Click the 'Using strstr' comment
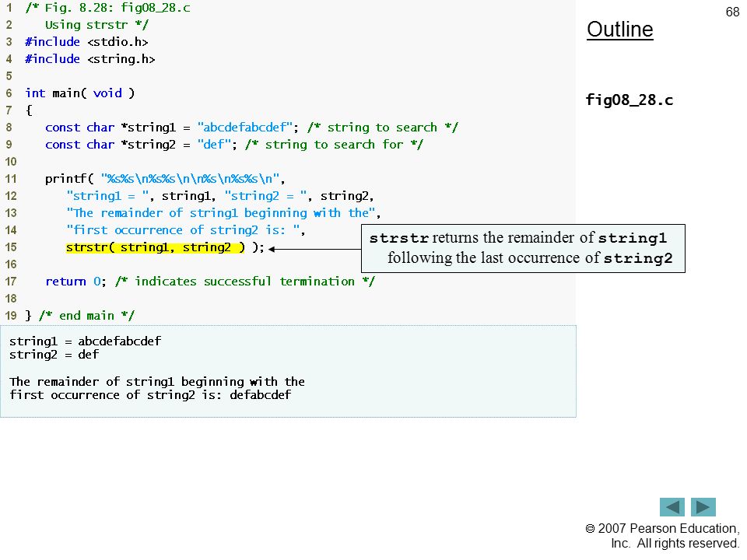747x560 pixels. 96,25
